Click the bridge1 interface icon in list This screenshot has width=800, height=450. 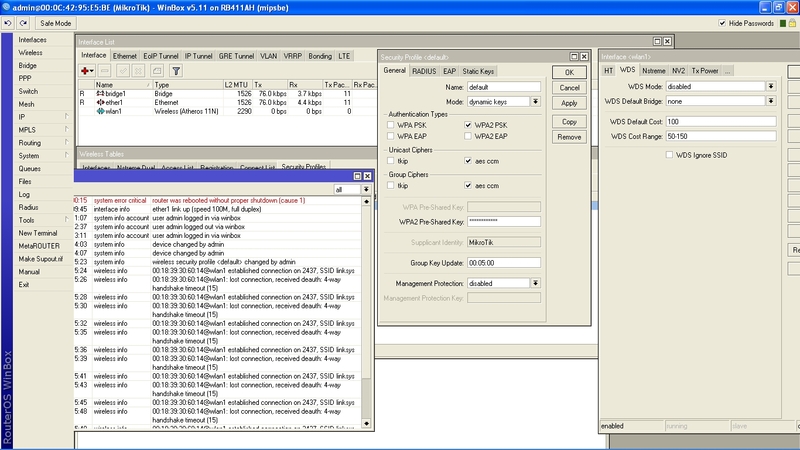pyautogui.click(x=100, y=94)
